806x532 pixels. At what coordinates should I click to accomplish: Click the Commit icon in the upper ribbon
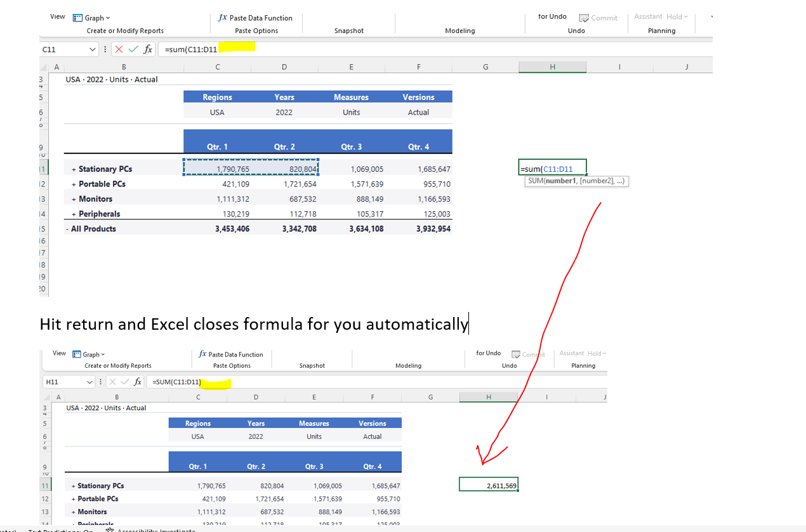584,18
